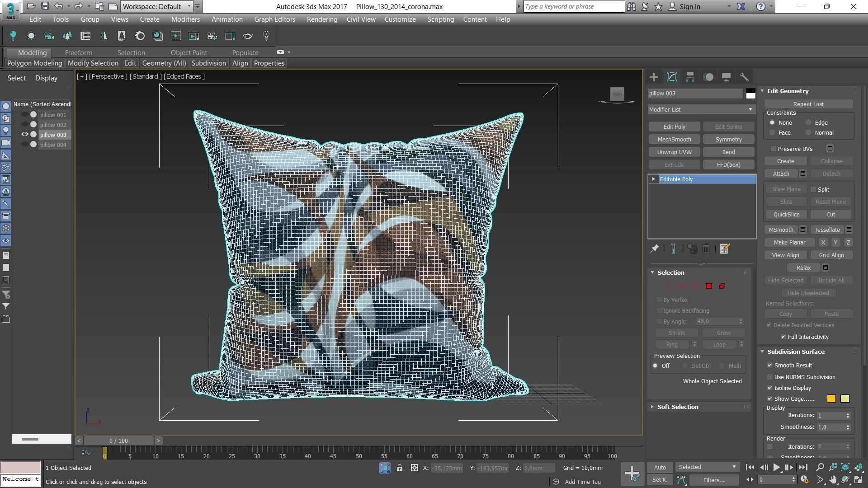This screenshot has height=488, width=868.
Task: Click Pan View hand icon
Action: (x=833, y=480)
